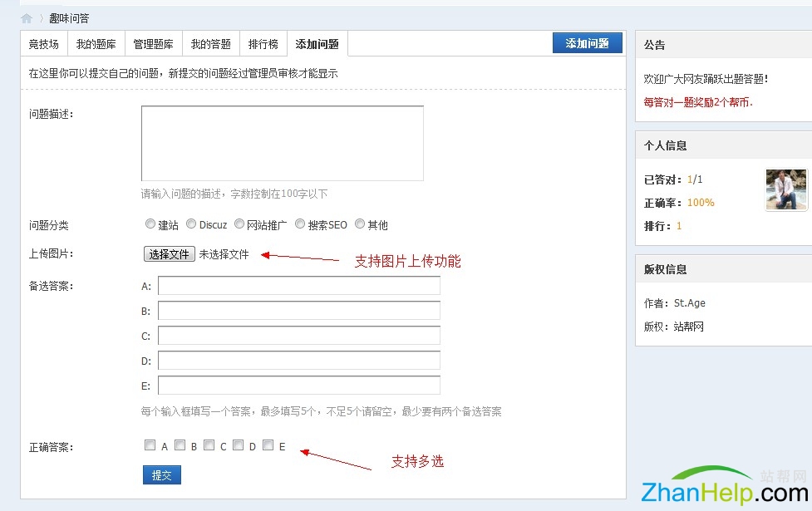Click the home icon in breadcrumb
This screenshot has height=511, width=812.
[x=27, y=18]
